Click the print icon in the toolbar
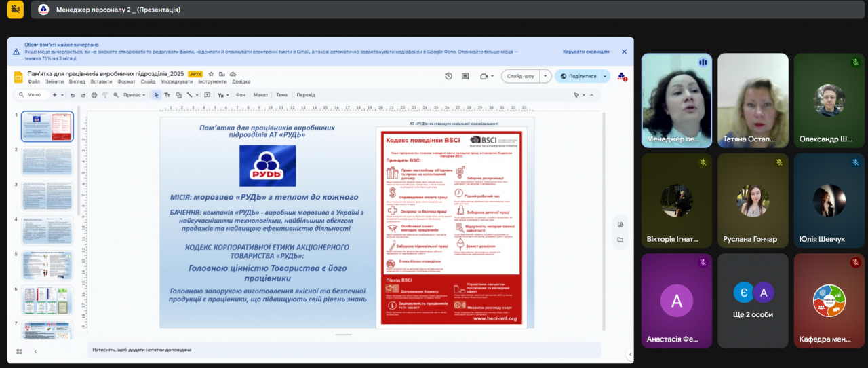This screenshot has height=368, width=868. pos(94,95)
